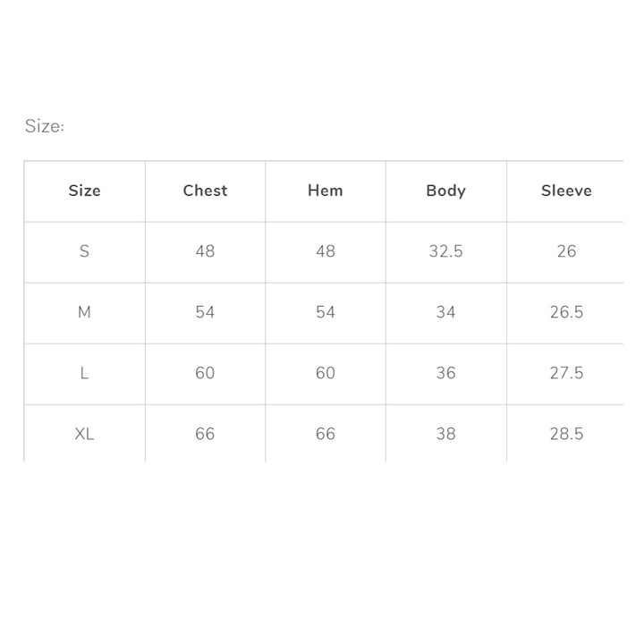Click the Chest column header
Screen dimensions: 644x644
[205, 191]
